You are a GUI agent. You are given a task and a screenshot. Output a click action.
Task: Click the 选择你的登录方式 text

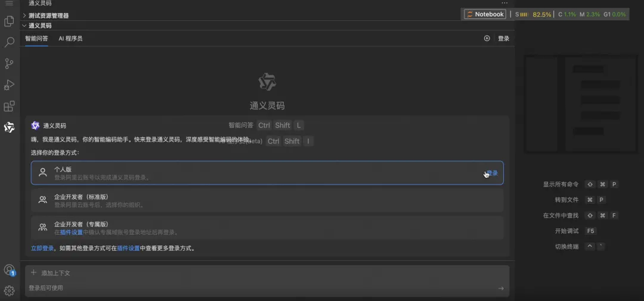click(55, 152)
